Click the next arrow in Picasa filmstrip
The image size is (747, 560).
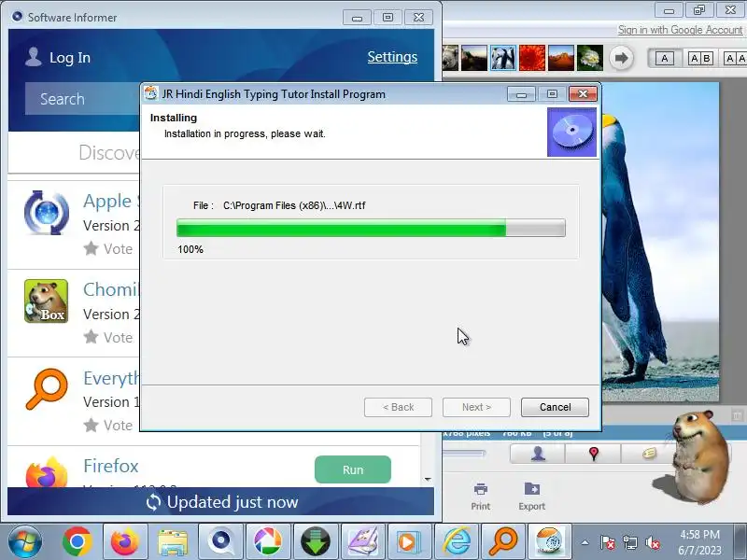click(x=621, y=58)
